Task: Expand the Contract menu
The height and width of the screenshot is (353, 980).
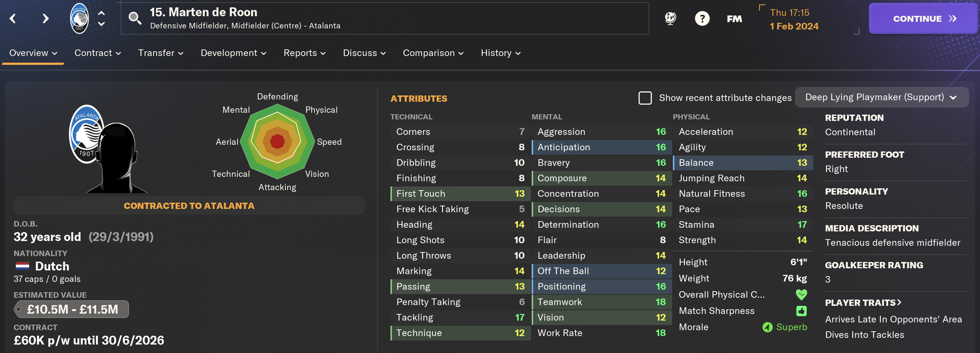Action: point(97,53)
